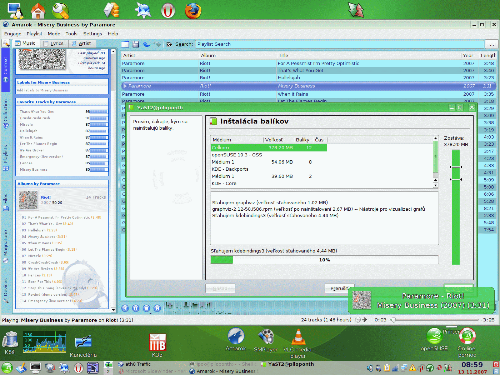Click the Amarok repeat/random arrow in status bar
This screenshot has width=500, height=375.
(365, 320)
